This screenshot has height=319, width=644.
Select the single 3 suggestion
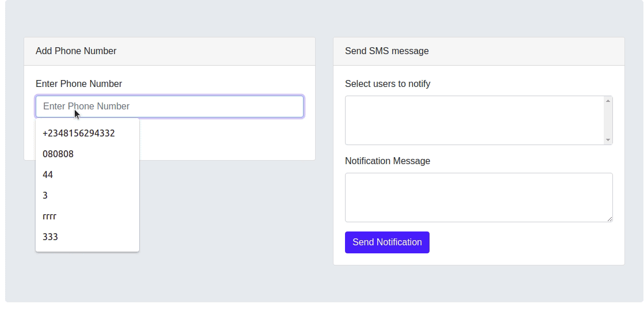[x=45, y=195]
